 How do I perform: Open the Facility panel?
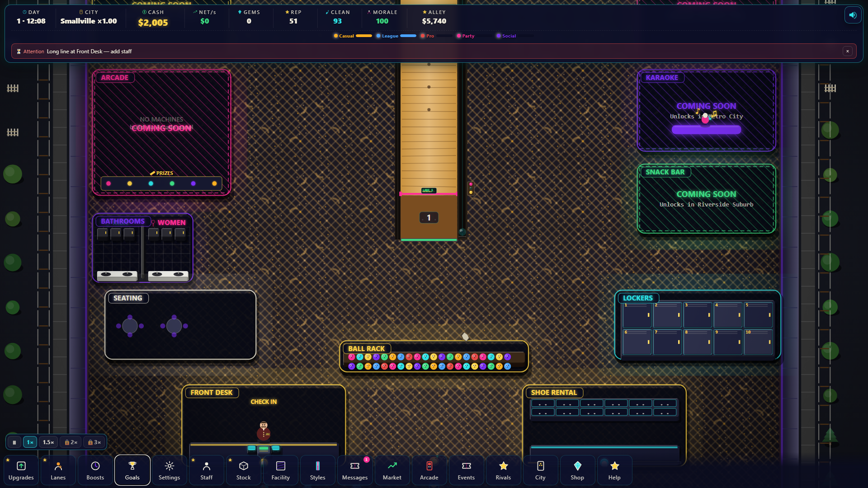pos(281,470)
